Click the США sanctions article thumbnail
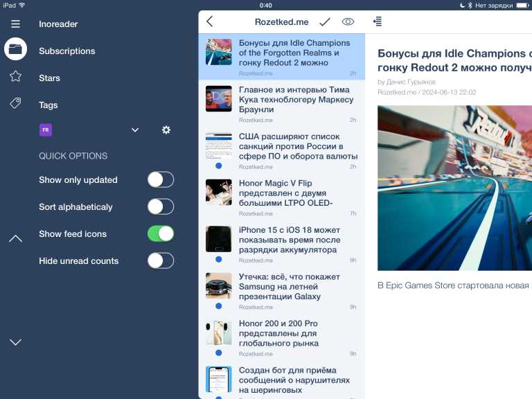 click(x=219, y=145)
